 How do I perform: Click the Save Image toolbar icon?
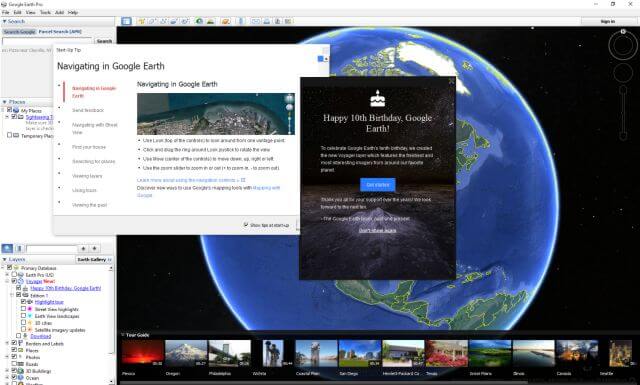coord(278,21)
